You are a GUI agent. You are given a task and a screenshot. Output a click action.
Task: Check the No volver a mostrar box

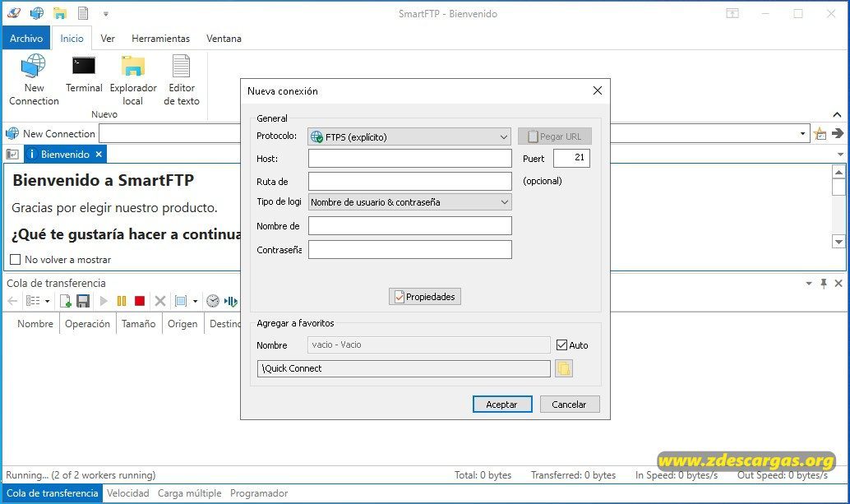tap(15, 260)
